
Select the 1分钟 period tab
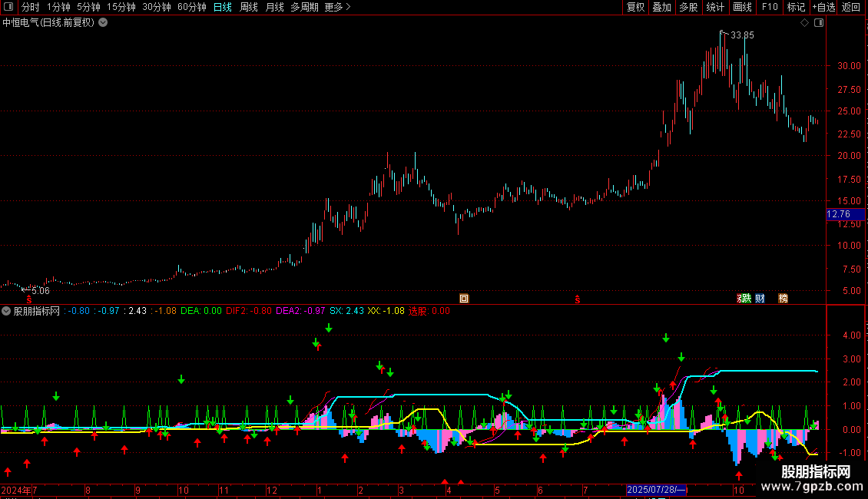coord(58,7)
